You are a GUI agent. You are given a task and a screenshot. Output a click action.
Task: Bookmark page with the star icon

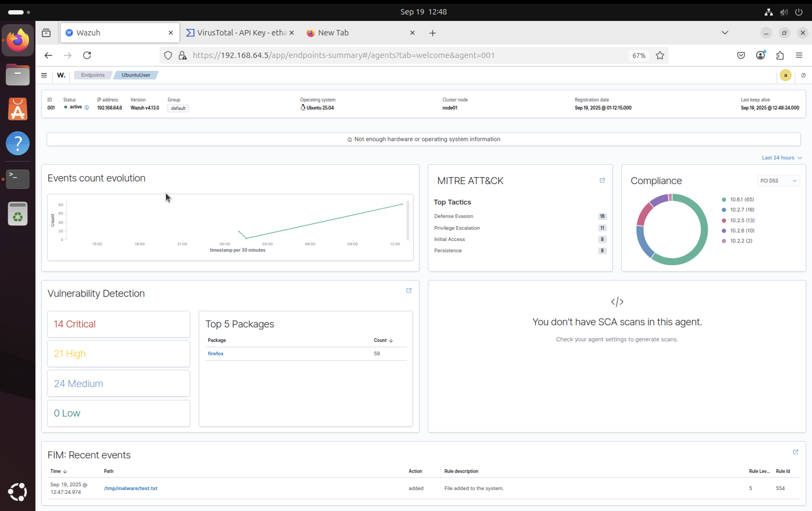[x=660, y=55]
